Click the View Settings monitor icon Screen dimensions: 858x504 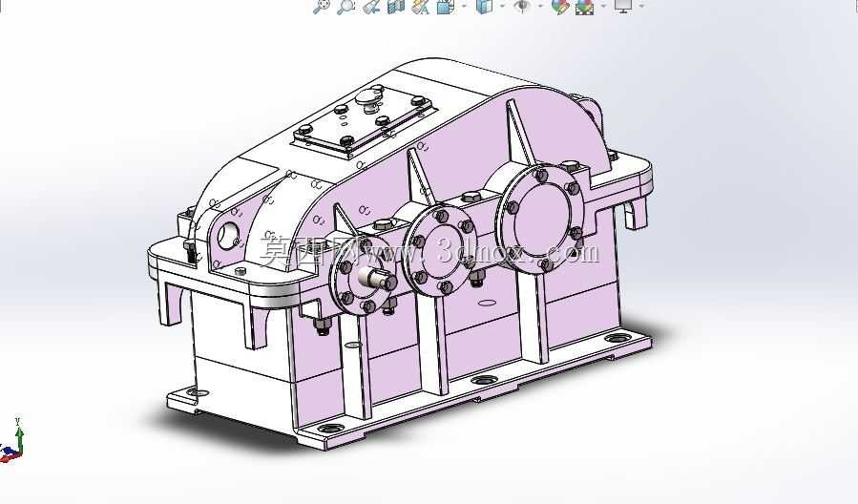point(623,6)
